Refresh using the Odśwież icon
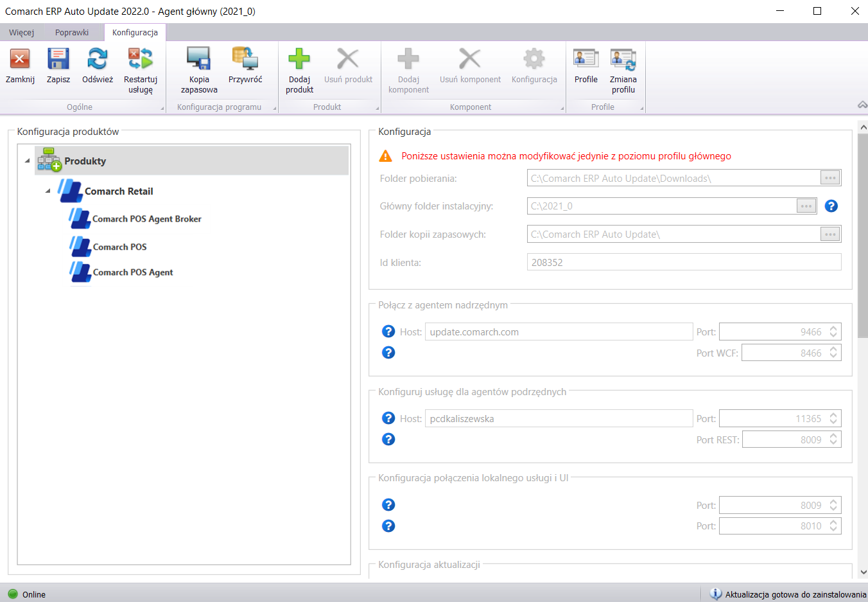 tap(98, 59)
